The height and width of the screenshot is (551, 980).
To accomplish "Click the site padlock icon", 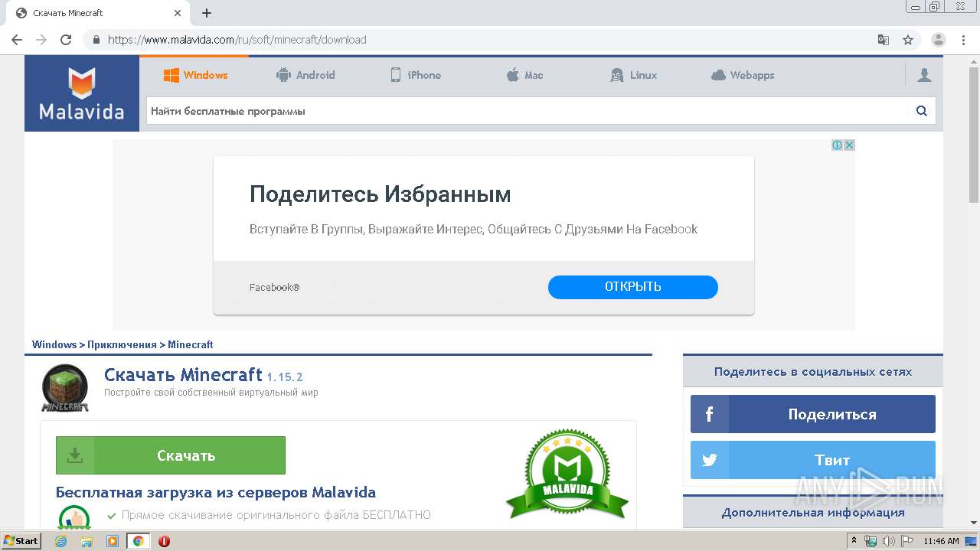I will coord(96,40).
